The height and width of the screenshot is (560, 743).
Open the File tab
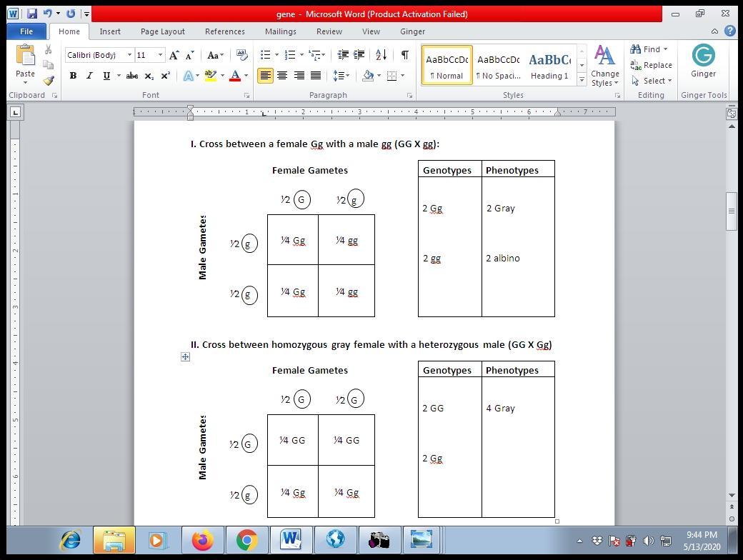[26, 31]
